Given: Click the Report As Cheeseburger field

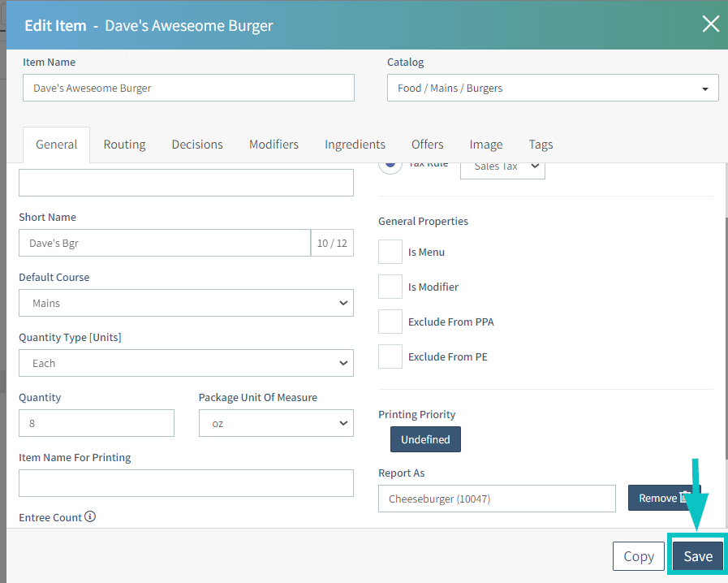Looking at the screenshot, I should [497, 499].
